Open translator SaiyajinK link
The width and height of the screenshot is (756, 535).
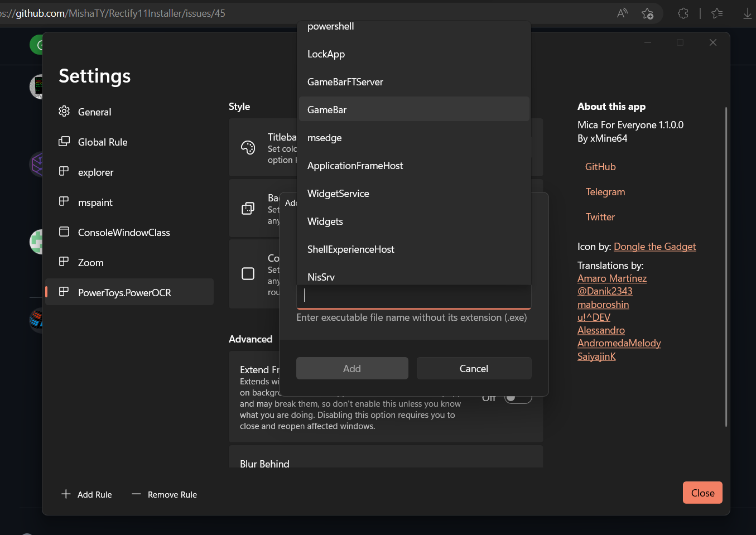[x=596, y=356]
